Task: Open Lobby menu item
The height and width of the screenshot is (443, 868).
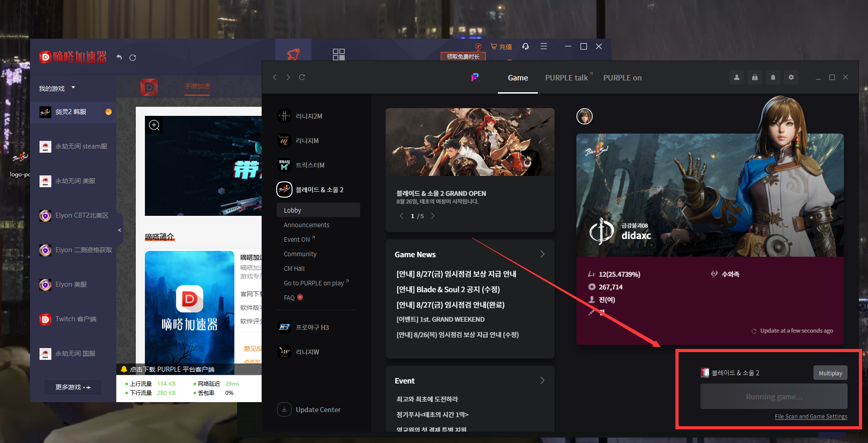Action: (318, 210)
